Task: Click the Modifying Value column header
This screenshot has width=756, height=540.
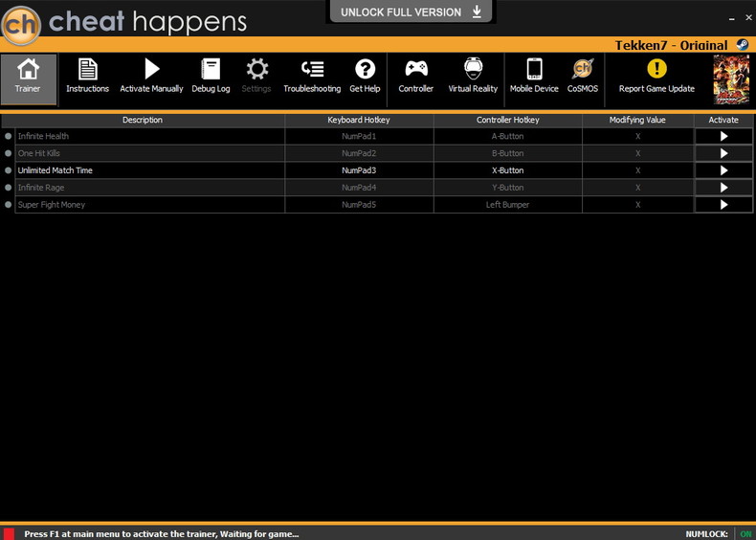Action: (637, 120)
